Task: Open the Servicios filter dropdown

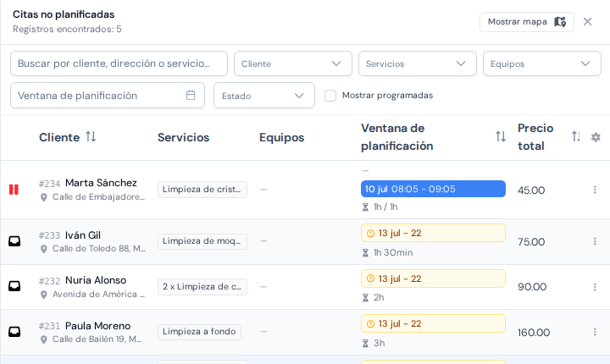Action: click(418, 63)
